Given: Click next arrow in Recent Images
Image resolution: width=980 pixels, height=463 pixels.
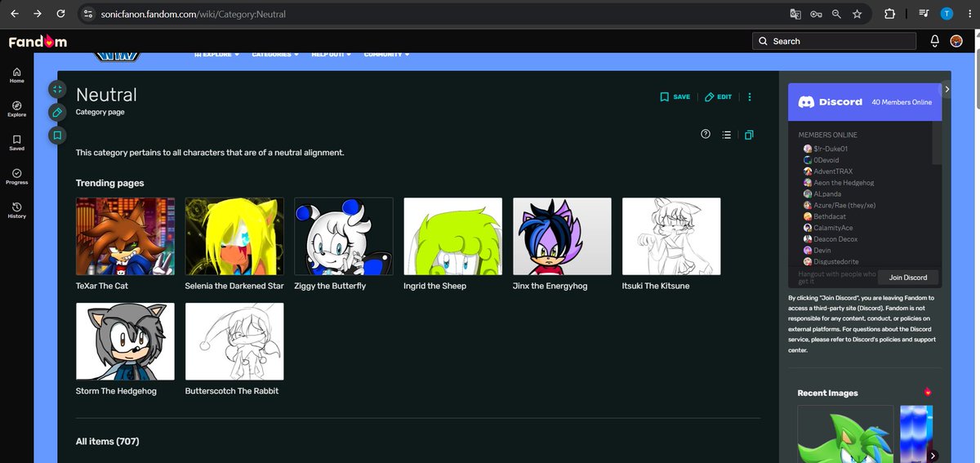Looking at the screenshot, I should pos(933,456).
